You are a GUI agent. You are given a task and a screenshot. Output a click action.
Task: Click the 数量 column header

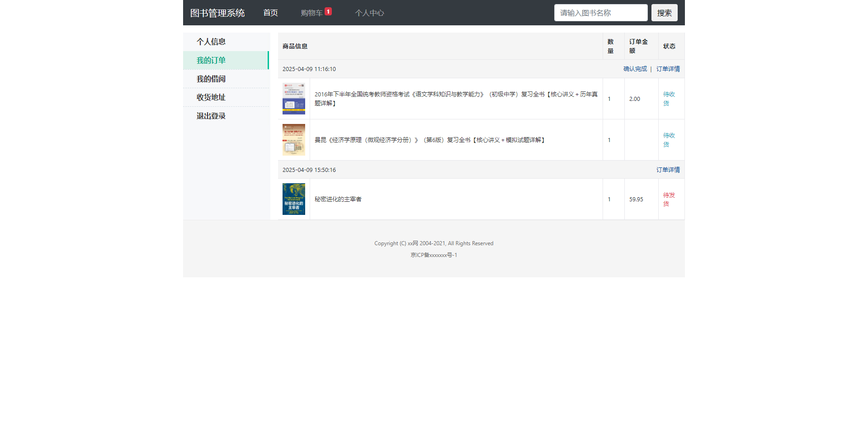tap(611, 46)
